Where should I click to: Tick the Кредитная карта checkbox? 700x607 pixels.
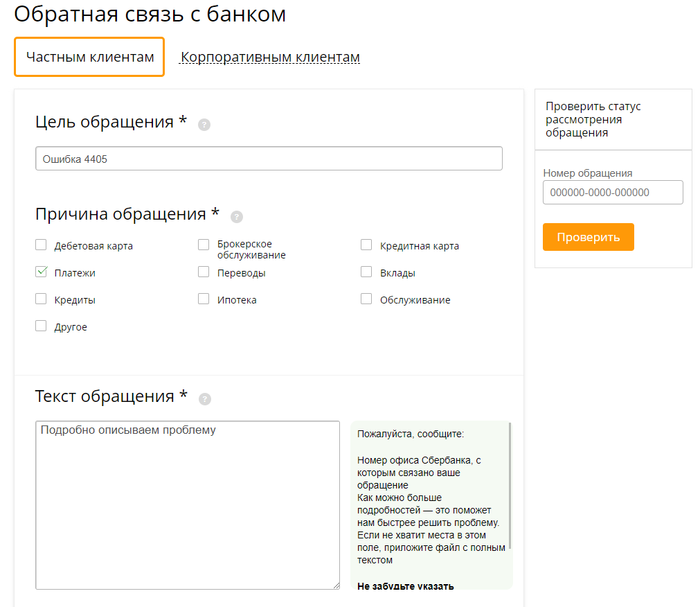(366, 245)
